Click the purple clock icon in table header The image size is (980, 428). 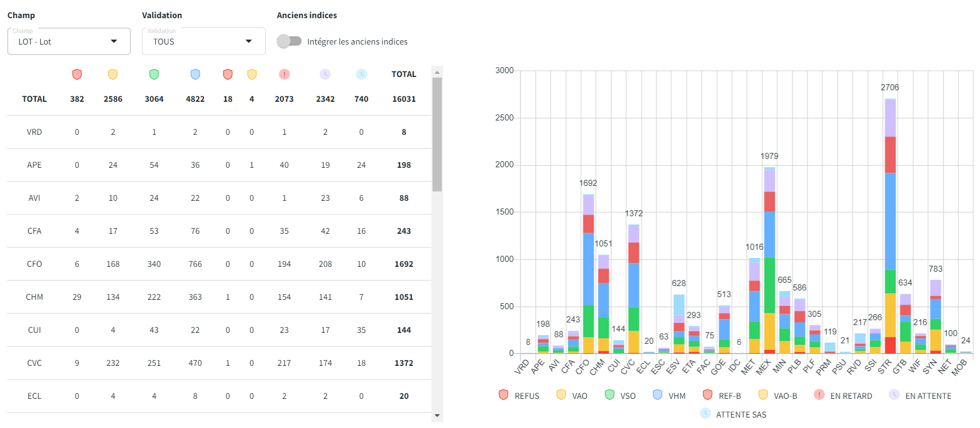[325, 74]
